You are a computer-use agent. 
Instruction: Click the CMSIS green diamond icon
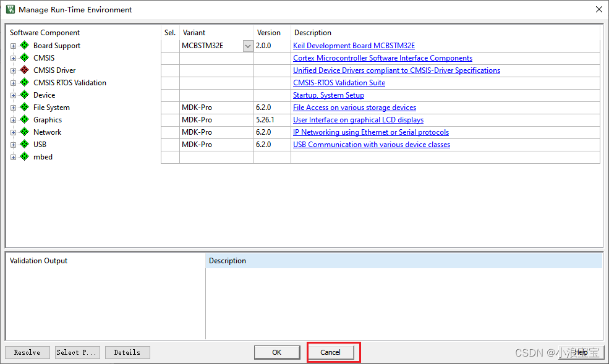25,58
